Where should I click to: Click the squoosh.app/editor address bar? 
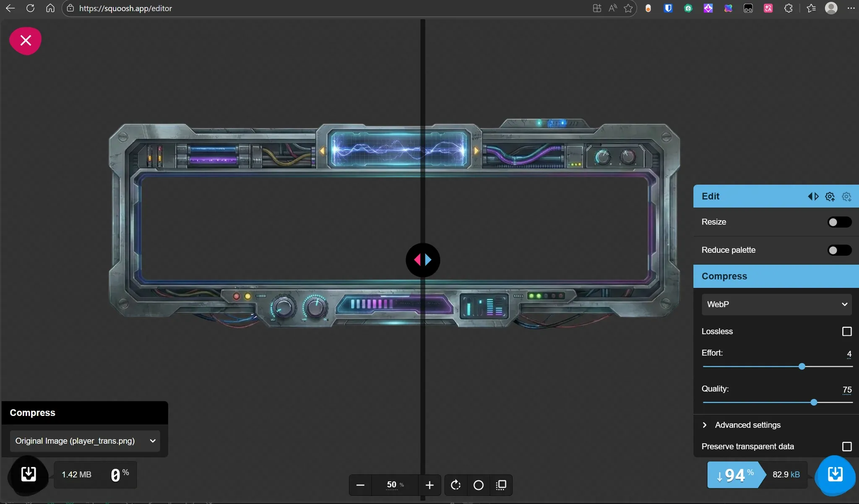click(327, 8)
